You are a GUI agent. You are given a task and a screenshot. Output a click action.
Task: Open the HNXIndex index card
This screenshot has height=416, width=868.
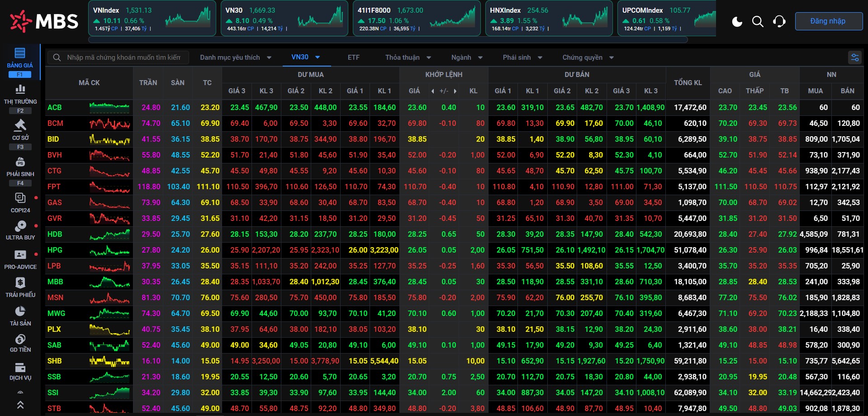pos(549,18)
